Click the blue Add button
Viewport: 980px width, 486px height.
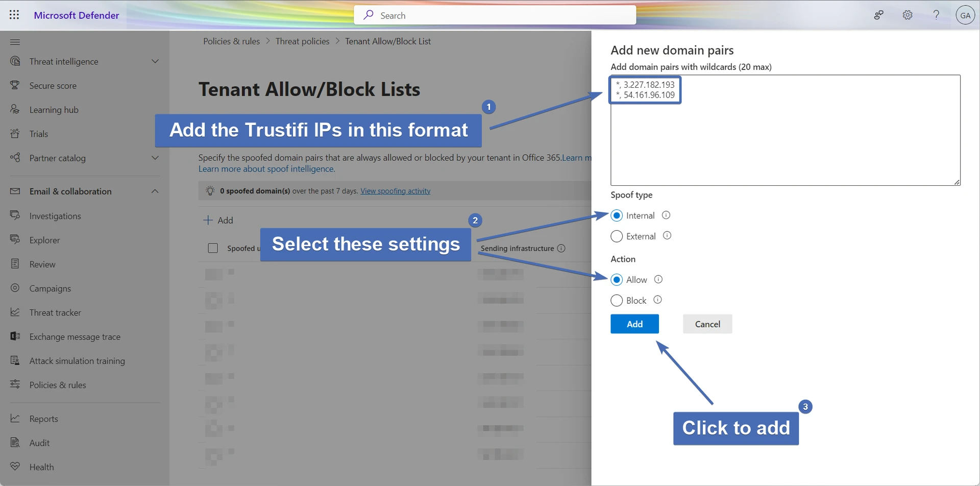pyautogui.click(x=634, y=324)
